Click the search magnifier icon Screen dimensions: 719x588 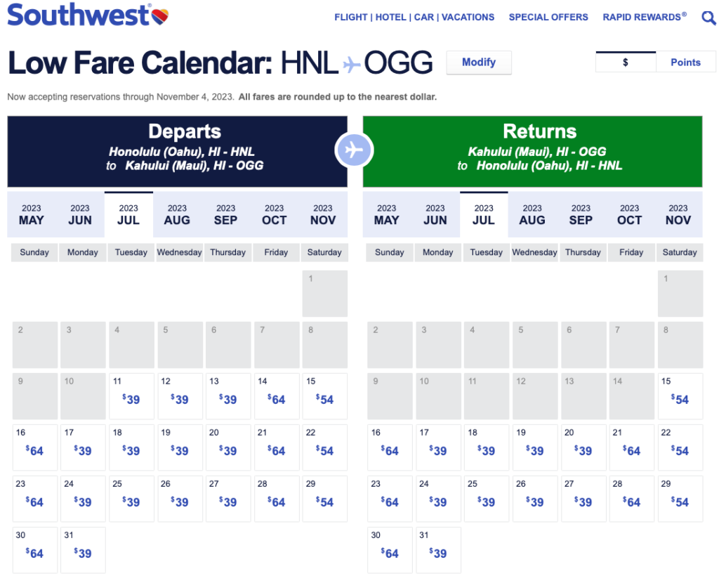click(x=708, y=18)
